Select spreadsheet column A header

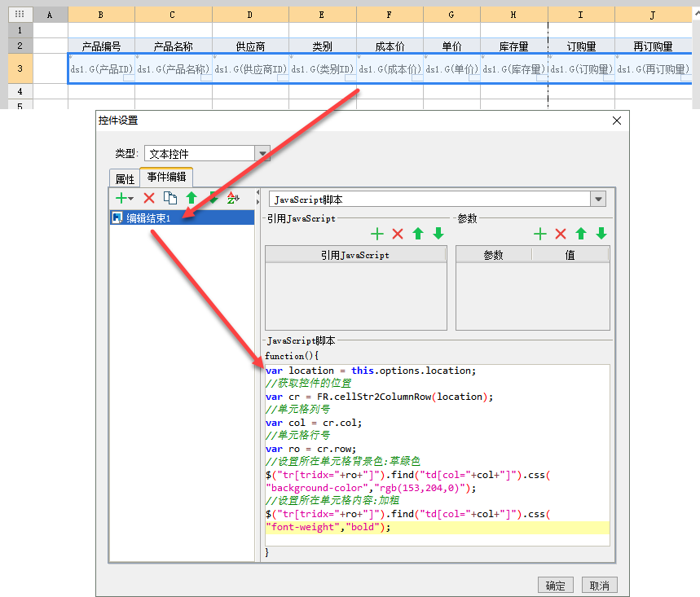point(51,15)
